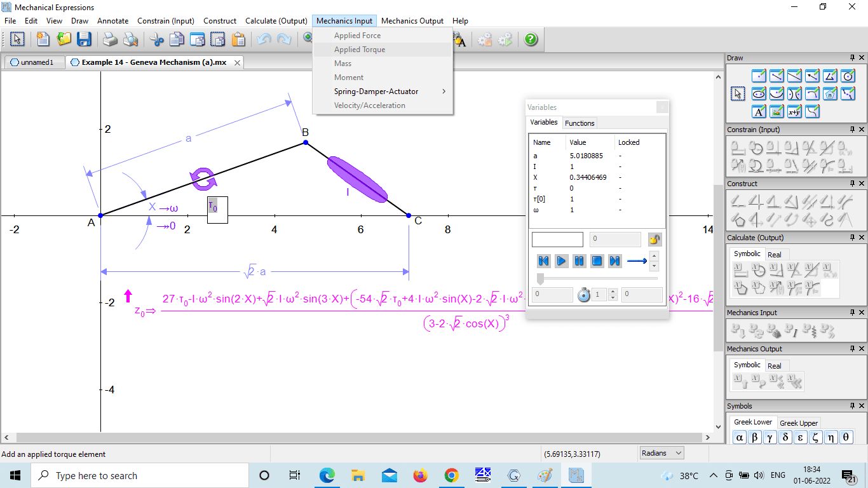Click the horizontal scrollbar right arrow

coord(707,438)
